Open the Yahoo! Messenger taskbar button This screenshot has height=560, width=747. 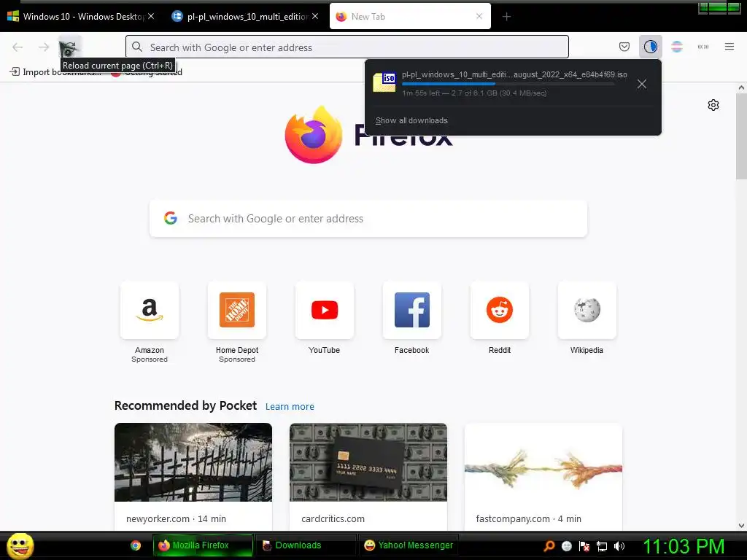point(409,545)
